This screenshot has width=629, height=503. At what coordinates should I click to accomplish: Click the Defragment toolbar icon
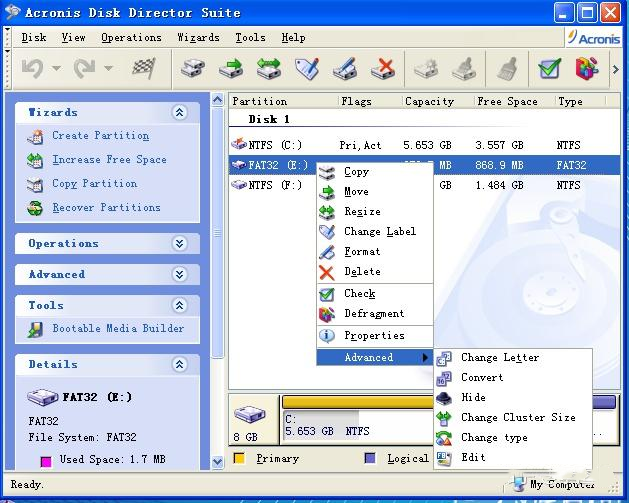pos(587,69)
